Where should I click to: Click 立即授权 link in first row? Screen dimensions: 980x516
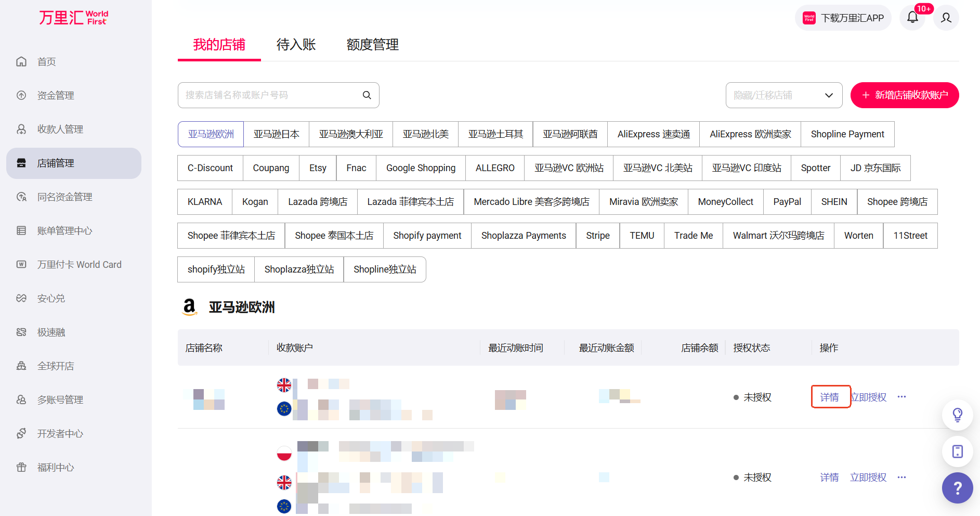[x=868, y=397]
